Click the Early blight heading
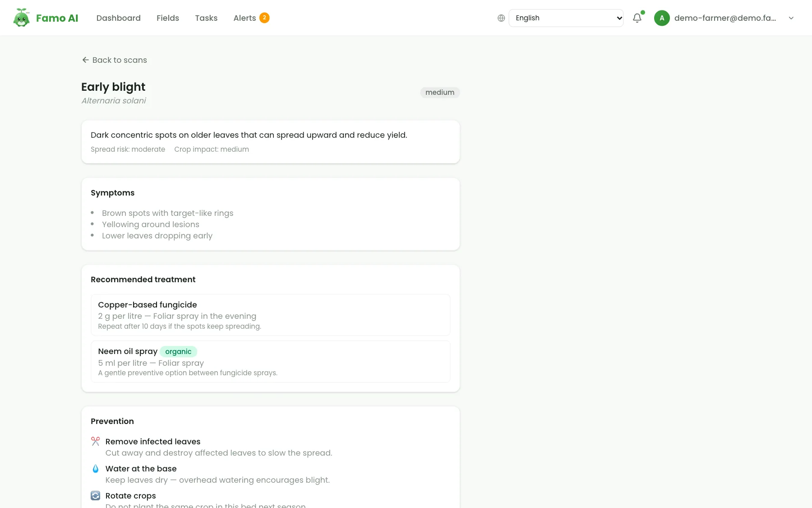 113,87
